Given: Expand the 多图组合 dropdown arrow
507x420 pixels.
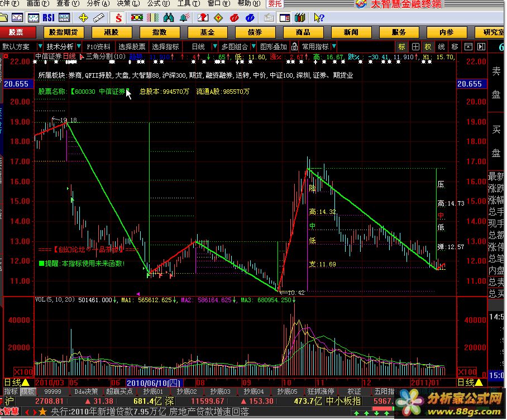Looking at the screenshot, I should 253,46.
